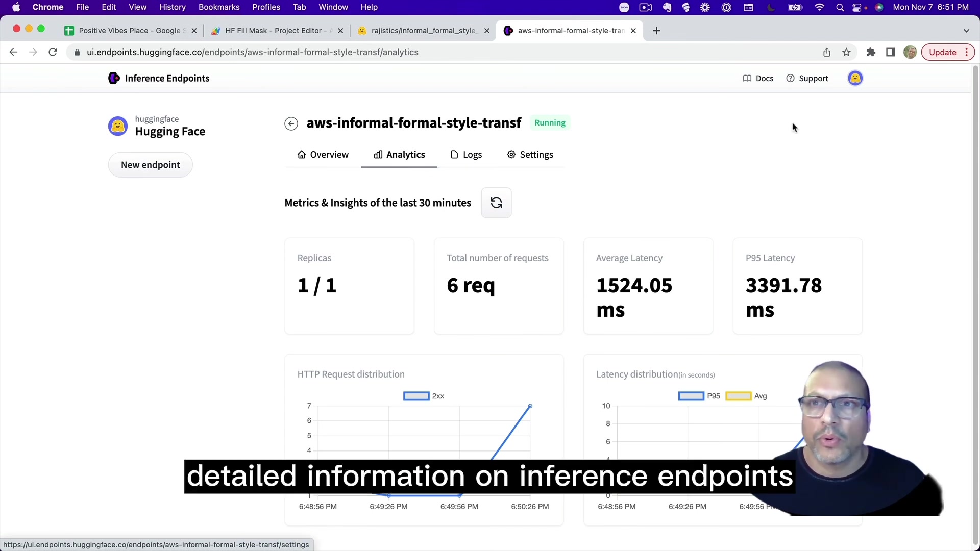Click the Replicas 1 / 1 value
The width and height of the screenshot is (980, 551).
(x=317, y=285)
